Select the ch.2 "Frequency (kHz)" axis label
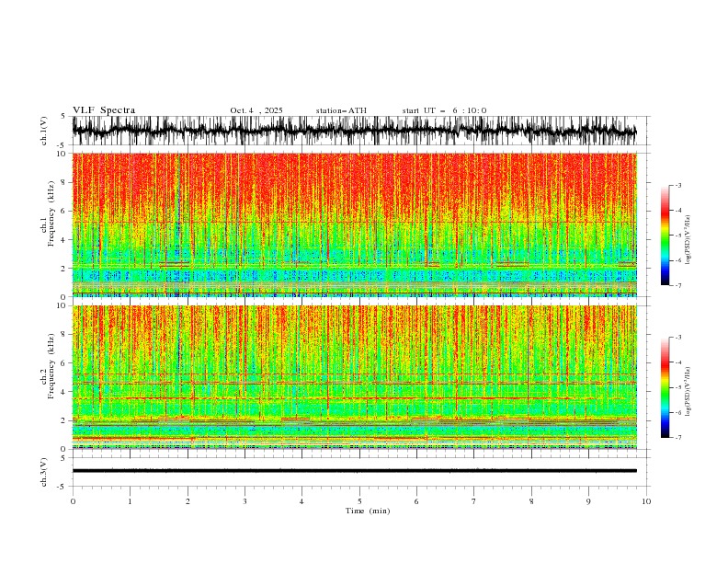The width and height of the screenshot is (728, 563). point(51,366)
